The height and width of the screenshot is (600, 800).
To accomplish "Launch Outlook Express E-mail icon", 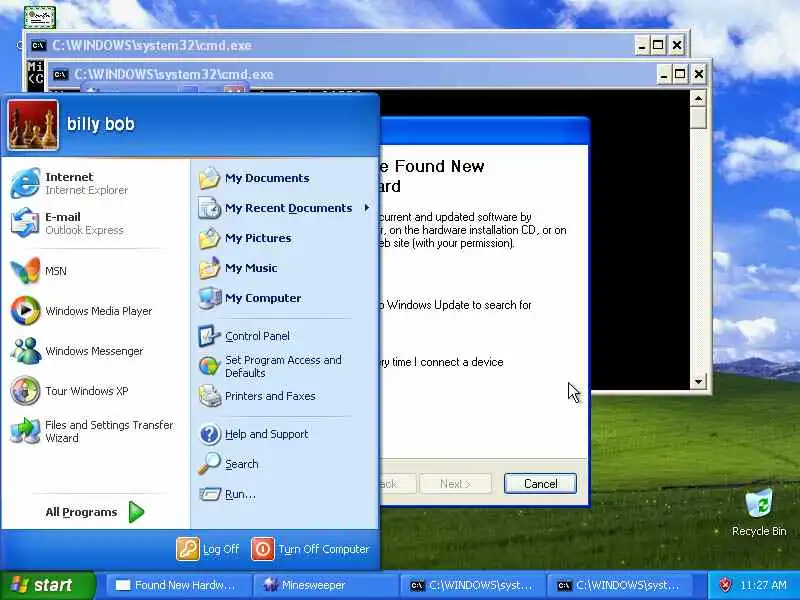I will point(25,223).
